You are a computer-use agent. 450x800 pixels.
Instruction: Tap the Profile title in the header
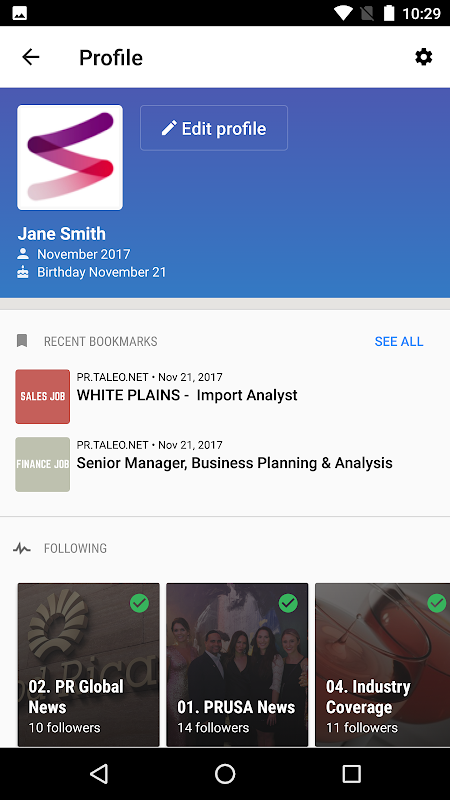111,57
